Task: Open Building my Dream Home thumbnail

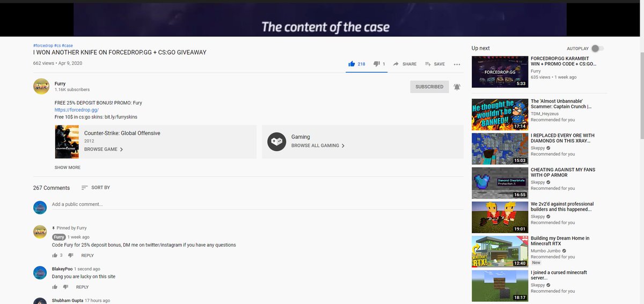Action: point(500,251)
